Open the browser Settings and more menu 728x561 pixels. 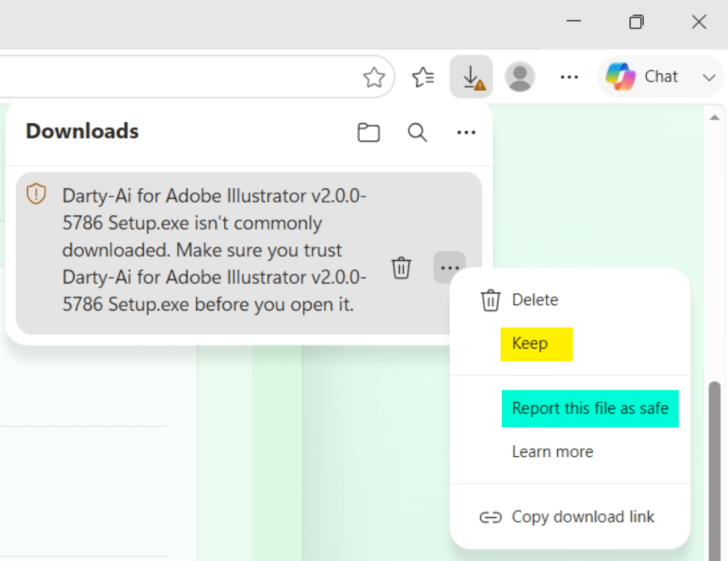(x=569, y=77)
